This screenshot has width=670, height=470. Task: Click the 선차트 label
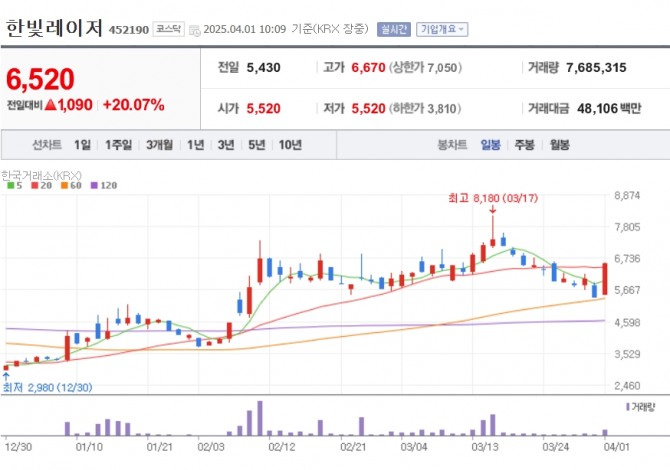tap(47, 145)
